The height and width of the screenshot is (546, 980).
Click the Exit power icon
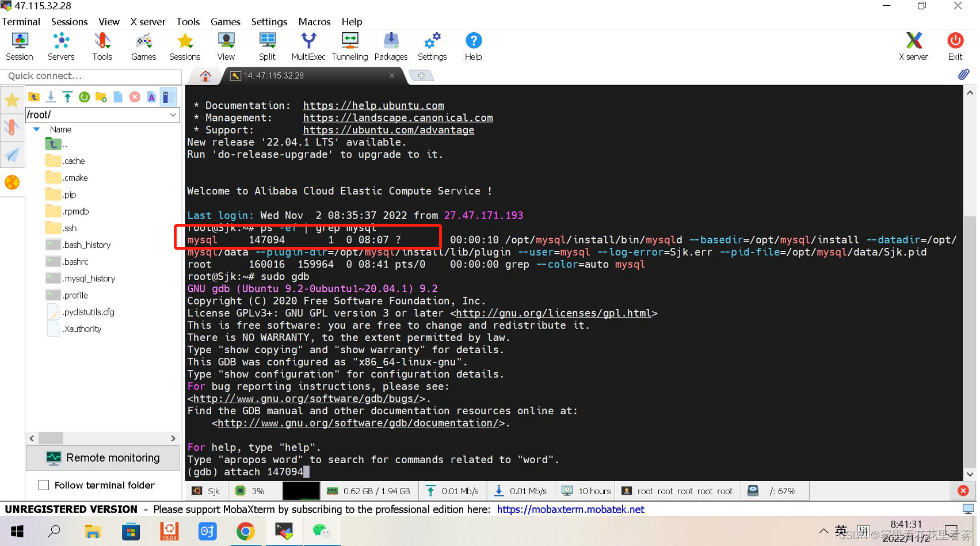click(955, 46)
